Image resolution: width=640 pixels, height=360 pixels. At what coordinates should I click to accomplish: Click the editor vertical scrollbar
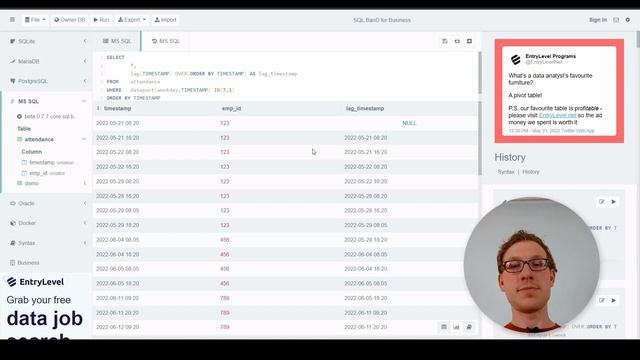(x=480, y=73)
